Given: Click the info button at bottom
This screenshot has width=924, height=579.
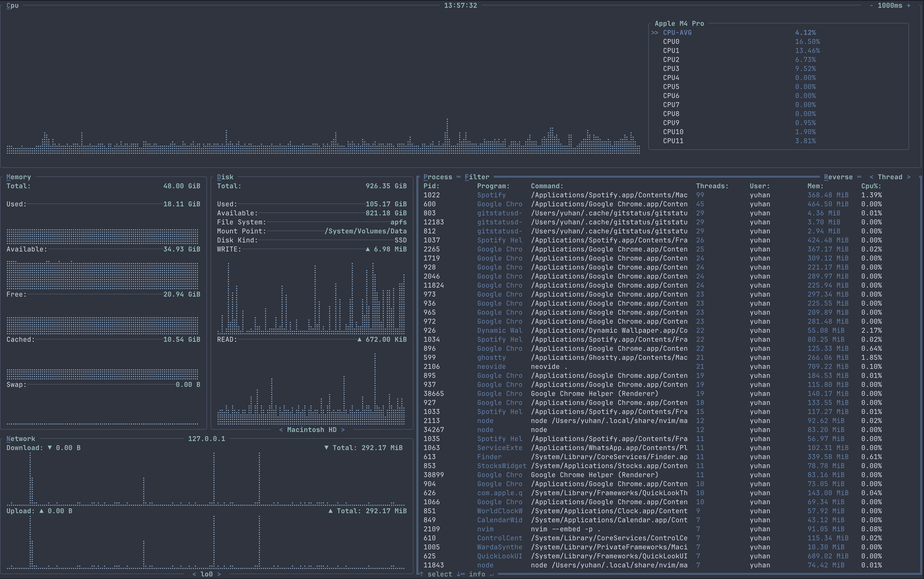Looking at the screenshot, I should click(477, 574).
